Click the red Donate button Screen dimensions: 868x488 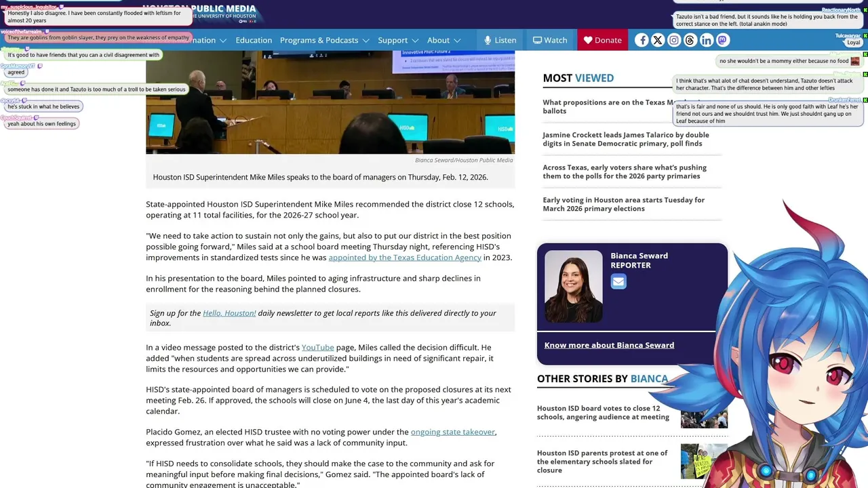click(603, 40)
